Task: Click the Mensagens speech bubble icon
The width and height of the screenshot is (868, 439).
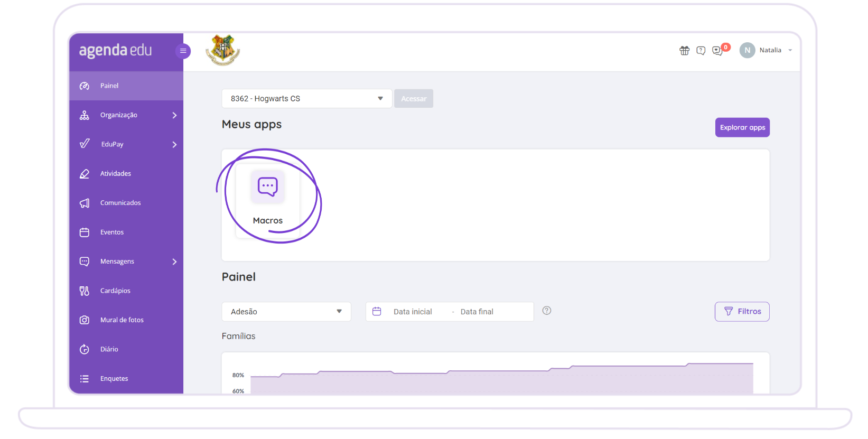Action: click(85, 261)
